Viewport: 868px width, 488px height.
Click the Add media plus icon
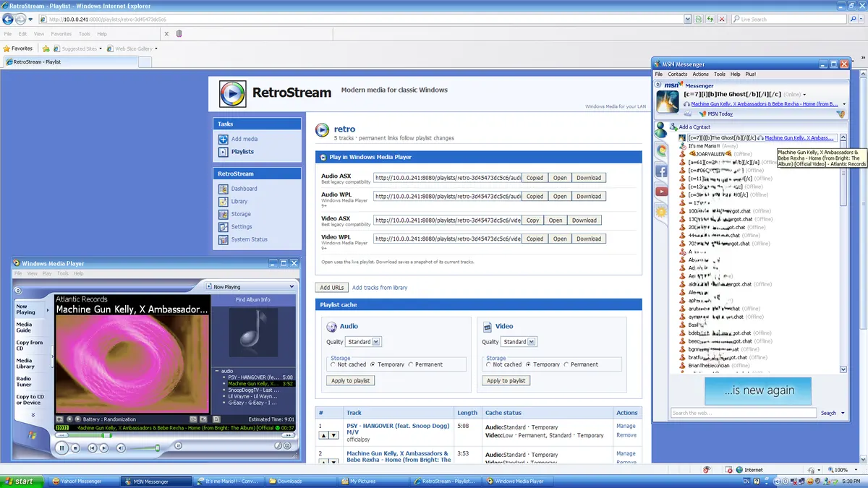coord(224,139)
